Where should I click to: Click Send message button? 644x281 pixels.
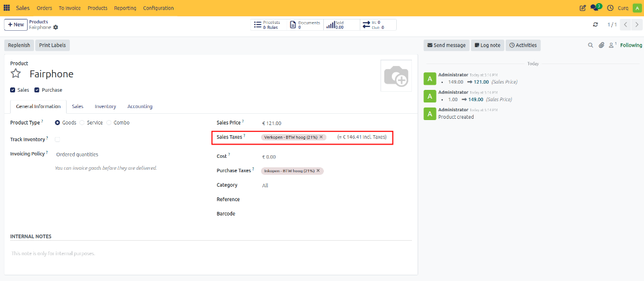click(447, 45)
